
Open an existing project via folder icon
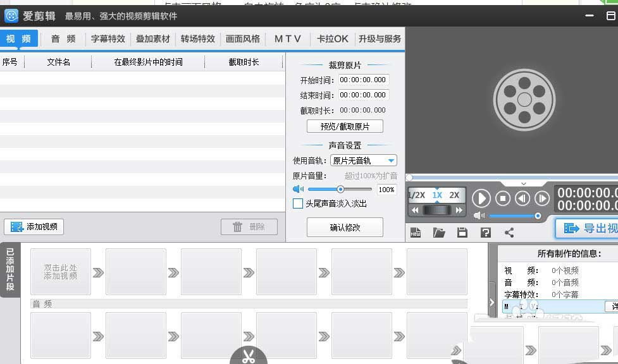(x=438, y=233)
